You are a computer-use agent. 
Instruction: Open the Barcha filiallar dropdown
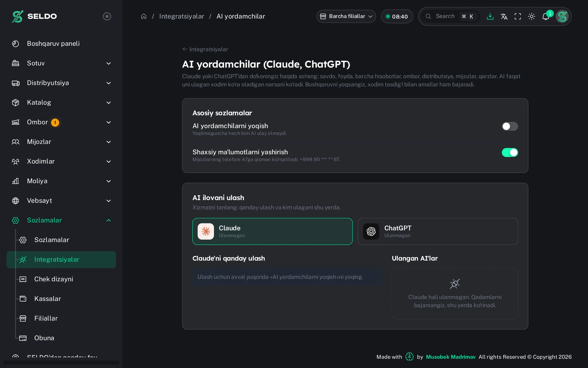coord(346,16)
